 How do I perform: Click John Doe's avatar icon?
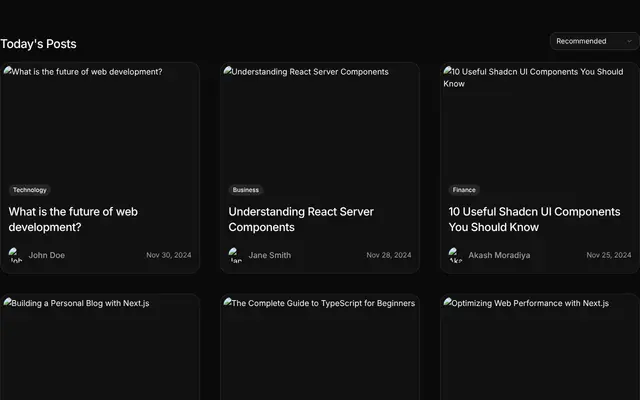pyautogui.click(x=16, y=255)
